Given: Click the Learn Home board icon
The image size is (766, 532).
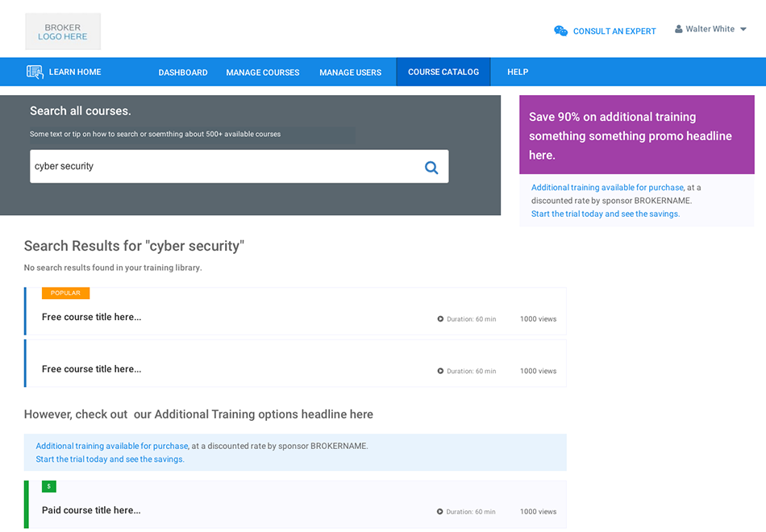Looking at the screenshot, I should pyautogui.click(x=35, y=72).
